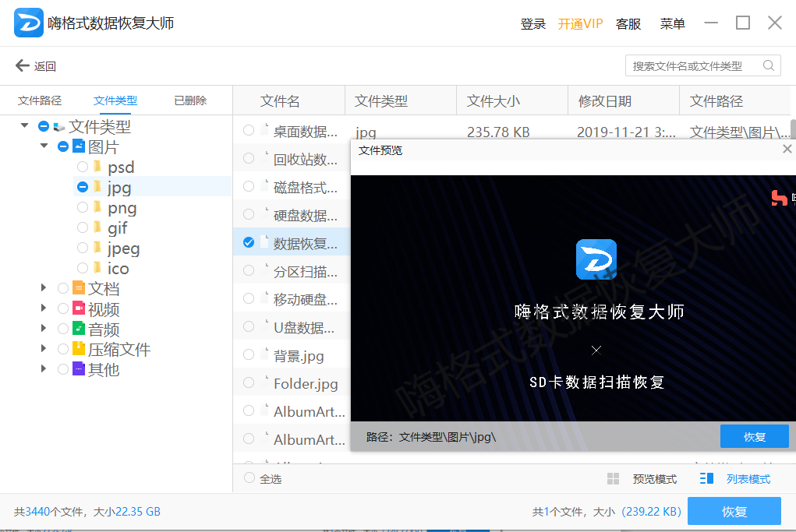This screenshot has width=796, height=532.
Task: Click the yellow 压缩文件 category icon
Action: pos(79,348)
